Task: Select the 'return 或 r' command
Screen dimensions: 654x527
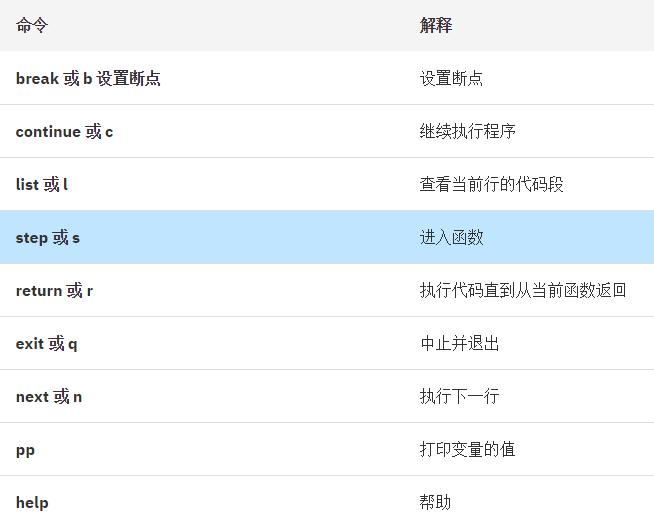Action: click(x=54, y=290)
